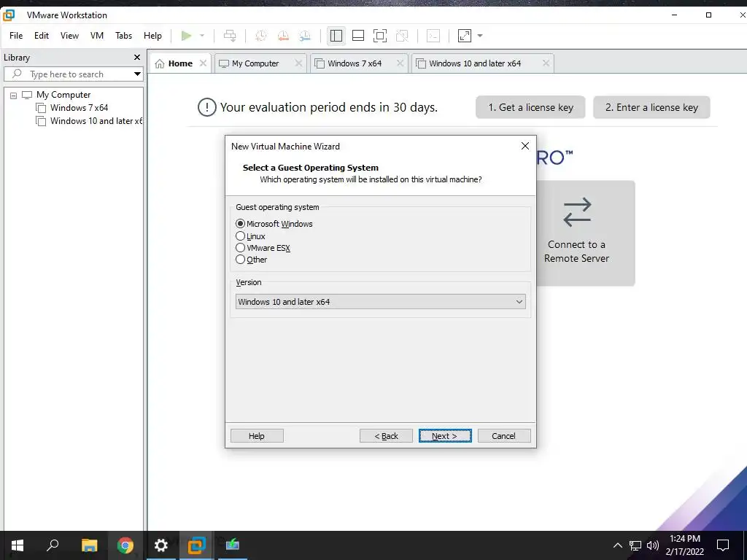Click the Enter Full Screen icon
The width and height of the screenshot is (747, 560).
pyautogui.click(x=379, y=36)
